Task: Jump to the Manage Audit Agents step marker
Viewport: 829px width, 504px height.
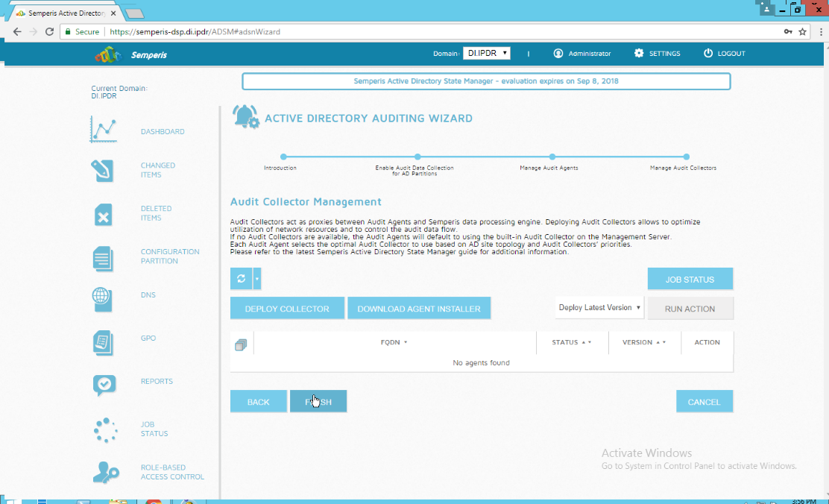Action: (x=552, y=157)
